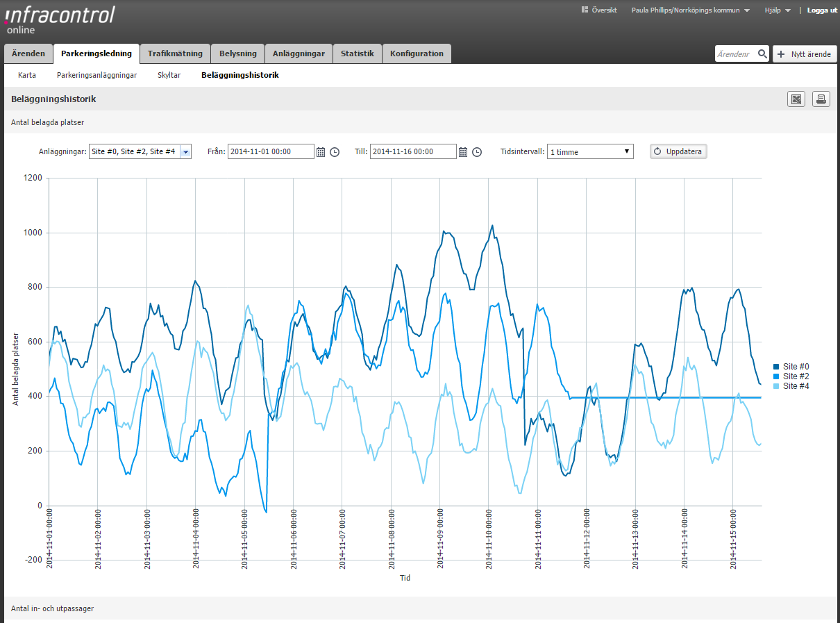
Task: Click the 2014-11-08 00:00 axis label
Action: coord(392,539)
